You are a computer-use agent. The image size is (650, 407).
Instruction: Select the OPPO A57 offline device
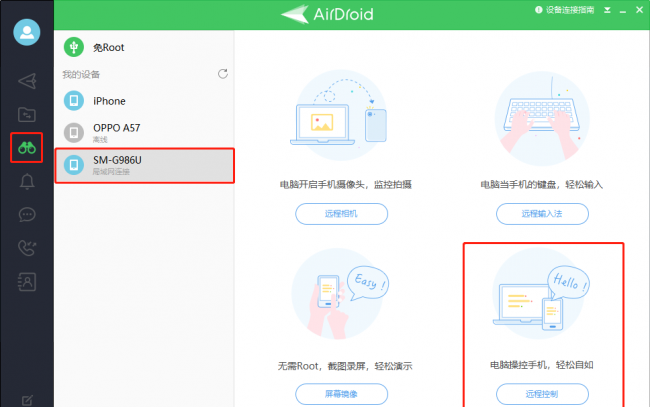(144, 132)
